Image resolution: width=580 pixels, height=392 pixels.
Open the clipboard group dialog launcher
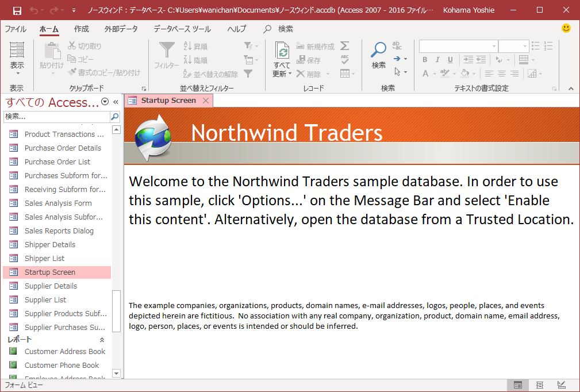(144, 89)
